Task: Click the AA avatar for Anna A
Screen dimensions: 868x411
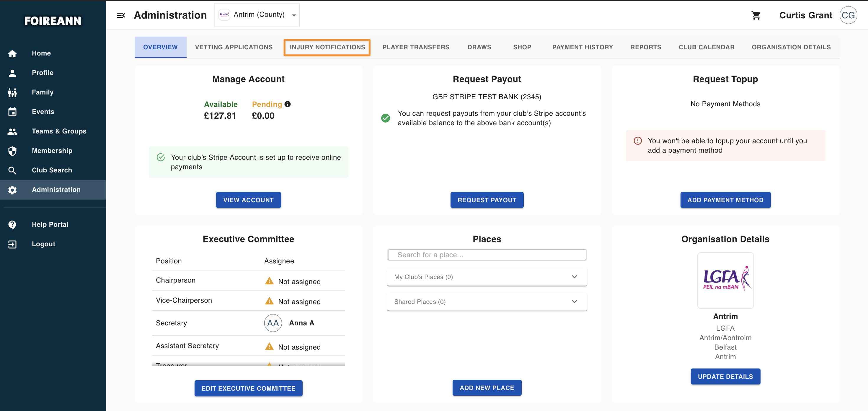Action: pyautogui.click(x=273, y=323)
